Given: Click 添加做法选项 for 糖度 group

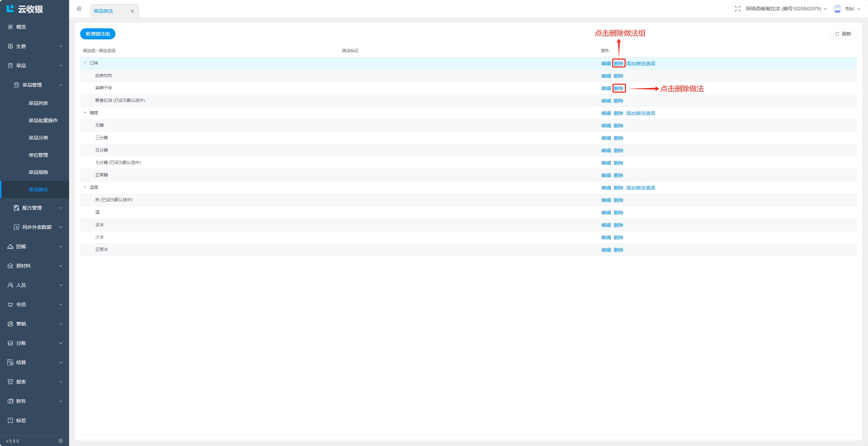Looking at the screenshot, I should coord(640,113).
